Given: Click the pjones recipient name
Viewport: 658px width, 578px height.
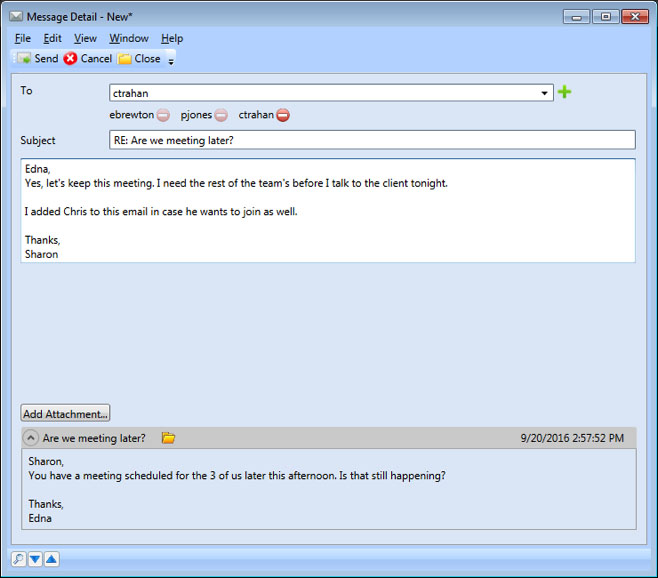Looking at the screenshot, I should (196, 115).
